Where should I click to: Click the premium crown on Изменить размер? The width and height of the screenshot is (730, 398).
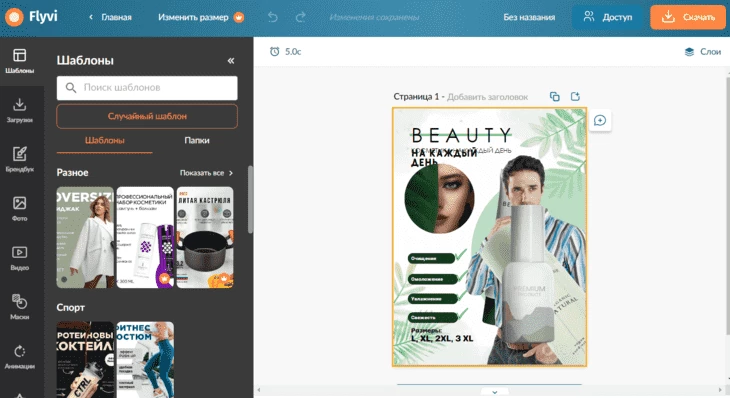point(239,17)
